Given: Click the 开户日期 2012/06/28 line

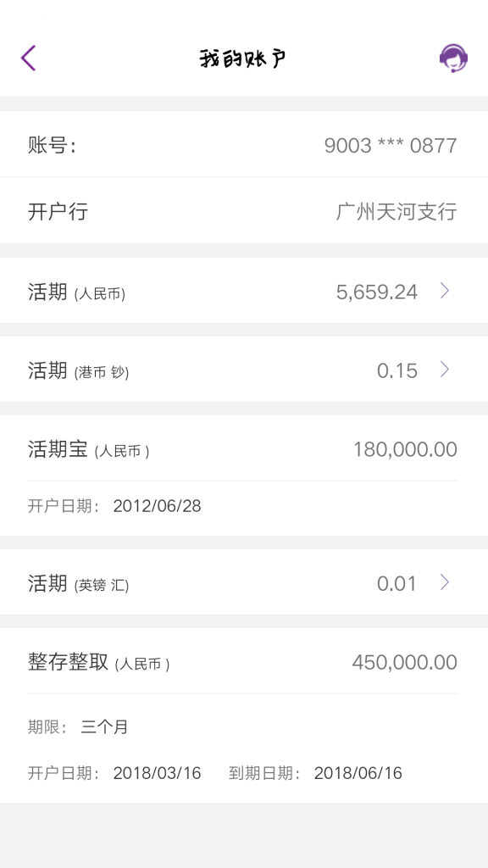Looking at the screenshot, I should point(114,506).
